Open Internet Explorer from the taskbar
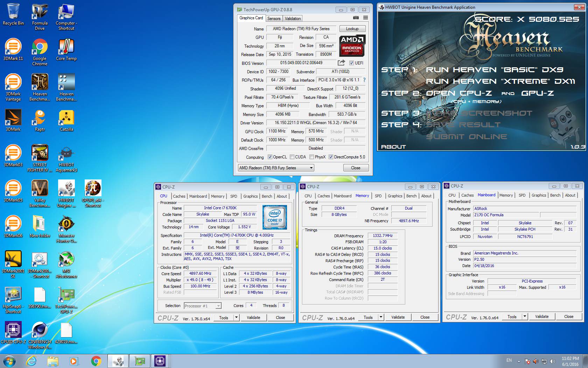588x368 pixels. pyautogui.click(x=31, y=361)
